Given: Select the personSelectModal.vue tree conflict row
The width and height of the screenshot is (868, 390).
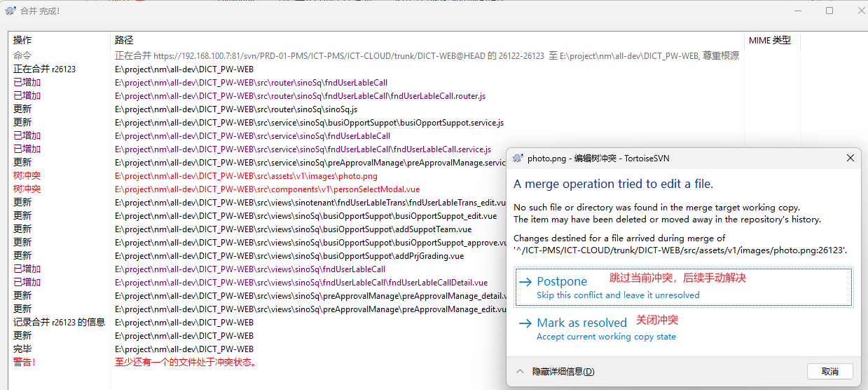Looking at the screenshot, I should tap(267, 189).
